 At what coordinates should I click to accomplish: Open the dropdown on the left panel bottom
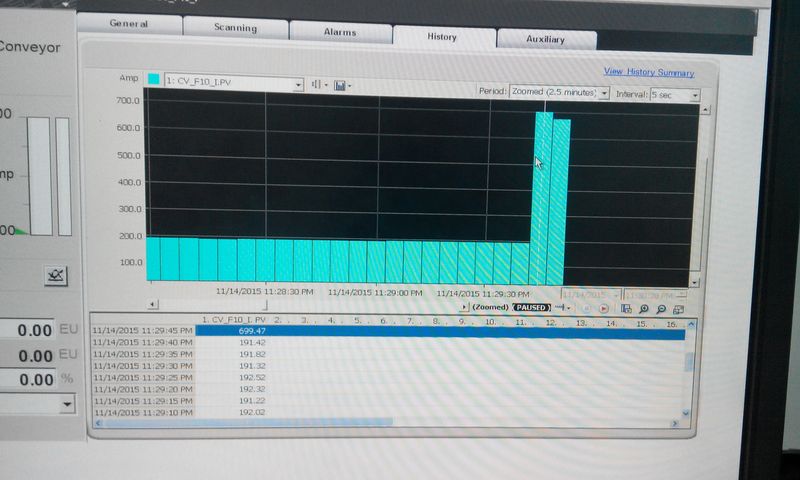67,404
